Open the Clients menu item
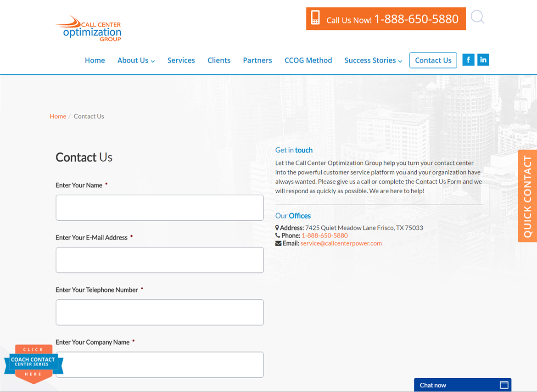The image size is (537, 392). [219, 60]
